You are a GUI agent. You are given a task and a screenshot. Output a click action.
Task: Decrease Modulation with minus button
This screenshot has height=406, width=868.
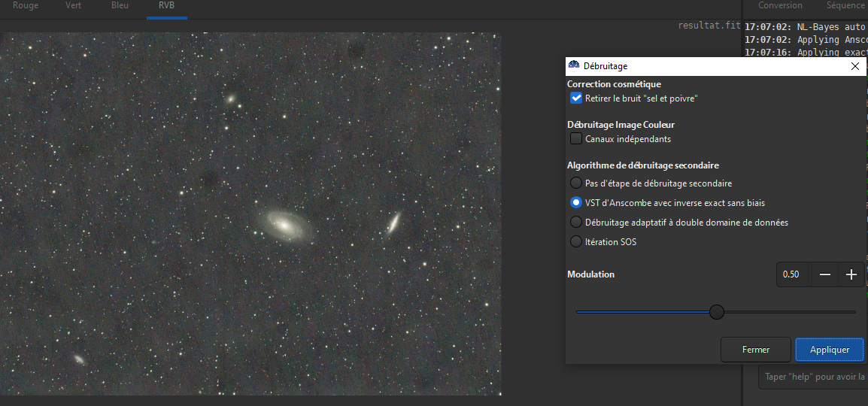pyautogui.click(x=825, y=274)
